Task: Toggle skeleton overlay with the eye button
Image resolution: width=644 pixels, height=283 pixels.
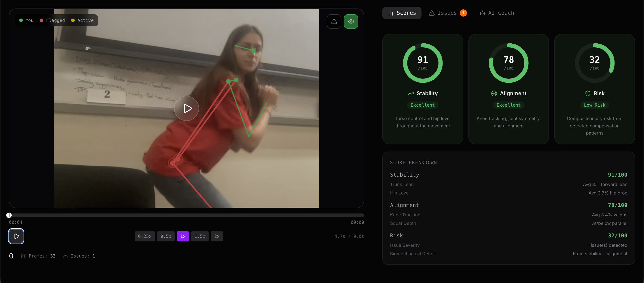Action: (351, 21)
